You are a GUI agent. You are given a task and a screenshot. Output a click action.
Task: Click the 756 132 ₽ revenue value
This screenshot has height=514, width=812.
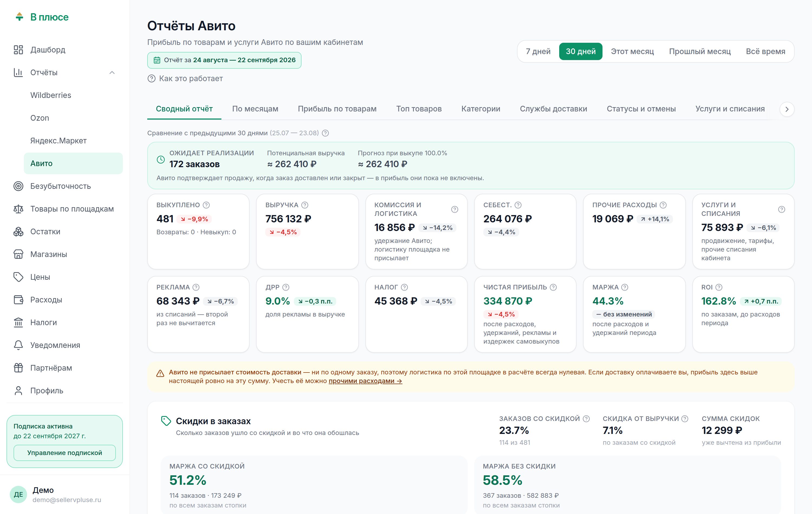[288, 219]
